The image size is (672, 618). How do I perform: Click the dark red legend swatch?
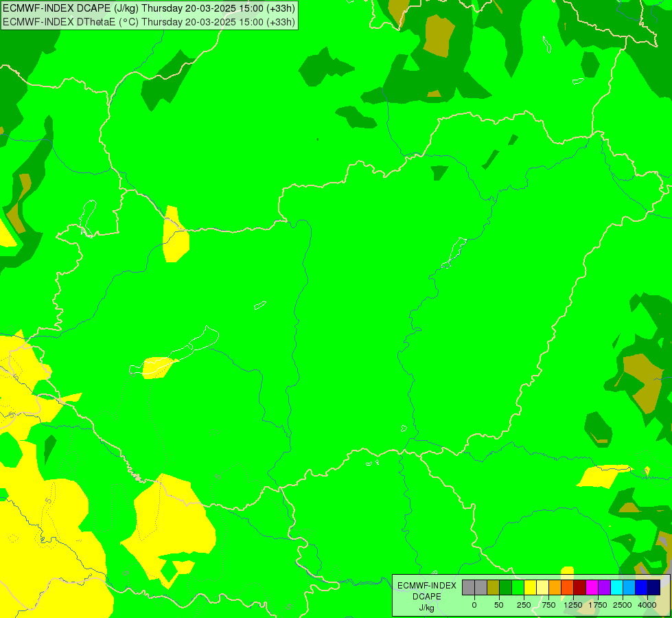click(x=580, y=588)
